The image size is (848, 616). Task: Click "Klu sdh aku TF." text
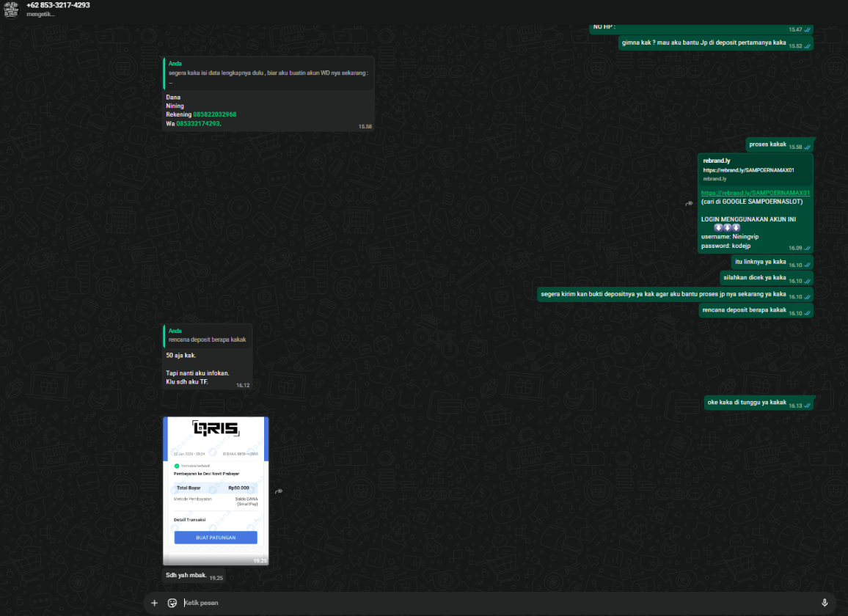point(186,382)
